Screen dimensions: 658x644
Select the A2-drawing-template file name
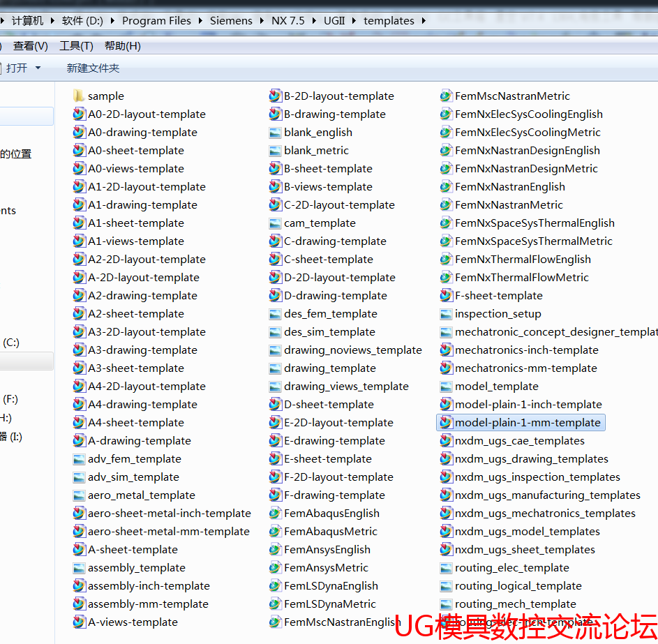[x=142, y=296]
